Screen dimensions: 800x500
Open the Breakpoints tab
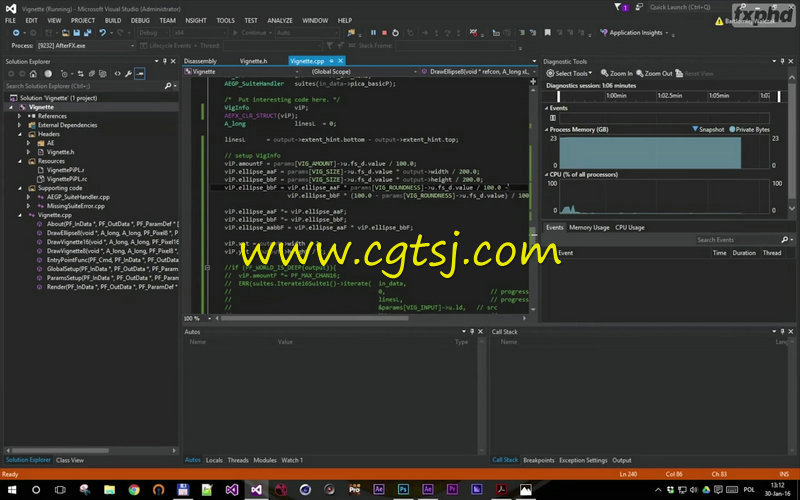[538, 460]
